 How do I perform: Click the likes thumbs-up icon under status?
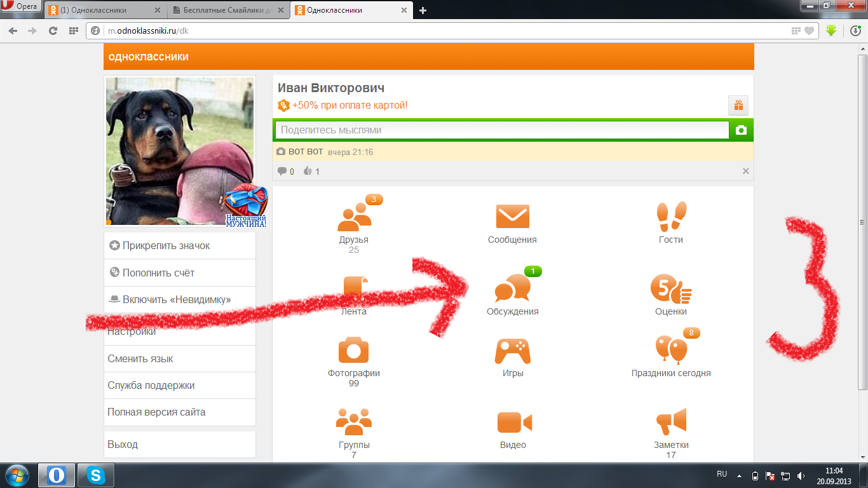coord(308,171)
